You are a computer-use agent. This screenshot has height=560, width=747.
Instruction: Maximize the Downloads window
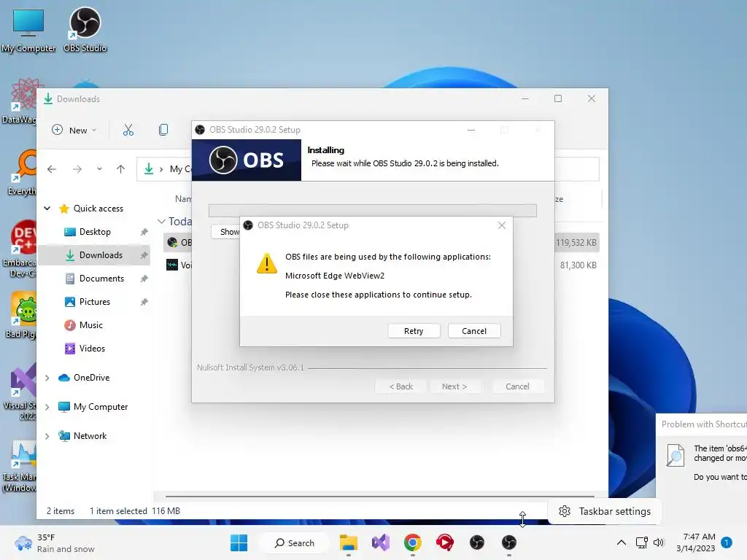tap(558, 98)
